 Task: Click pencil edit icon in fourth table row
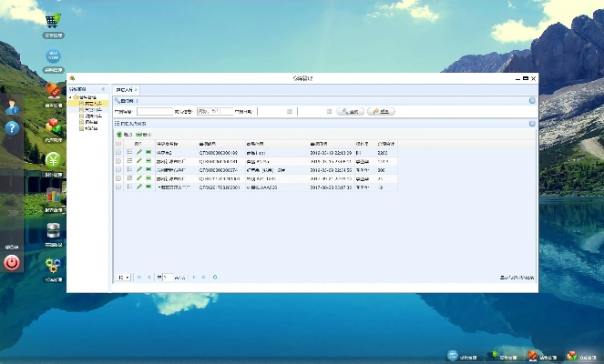[x=139, y=178]
